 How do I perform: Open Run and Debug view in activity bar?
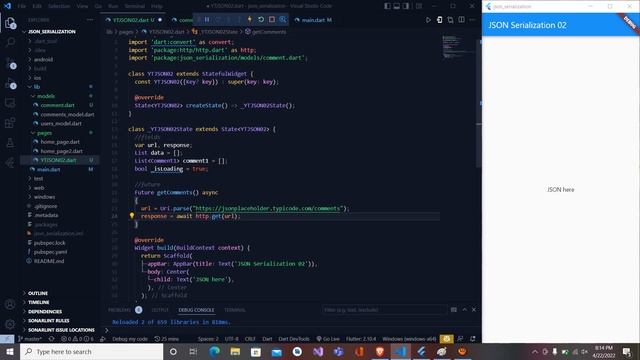click(10, 83)
